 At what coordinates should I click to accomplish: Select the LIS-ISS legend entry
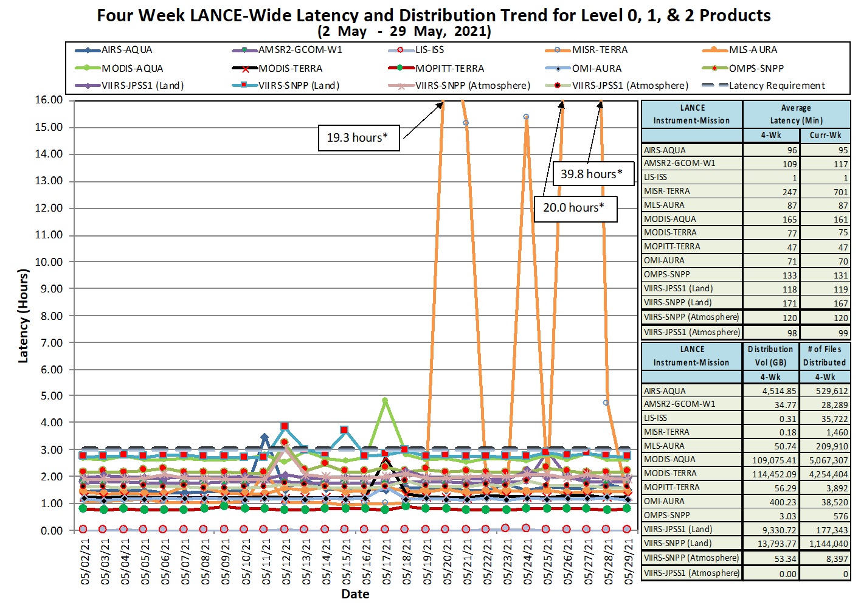coord(417,50)
